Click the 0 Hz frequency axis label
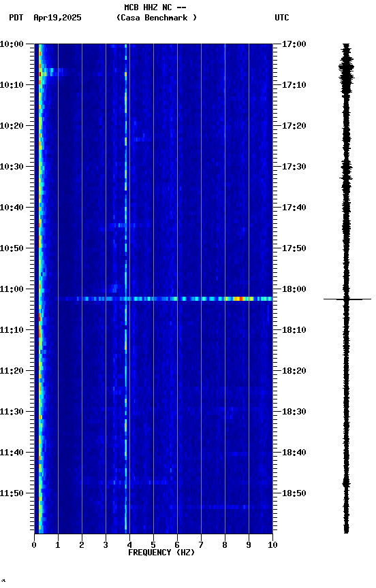This screenshot has height=588, width=376. tap(34, 545)
